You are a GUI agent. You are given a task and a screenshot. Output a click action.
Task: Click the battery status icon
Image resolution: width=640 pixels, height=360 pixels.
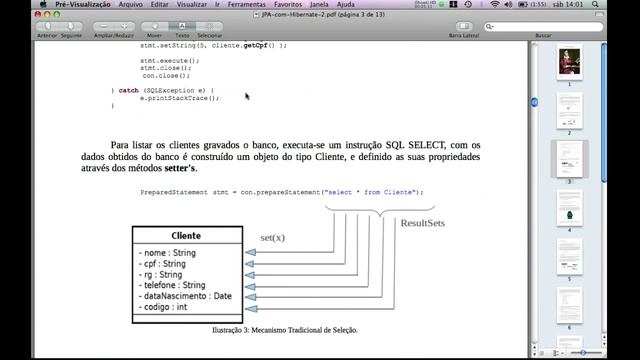click(523, 4)
